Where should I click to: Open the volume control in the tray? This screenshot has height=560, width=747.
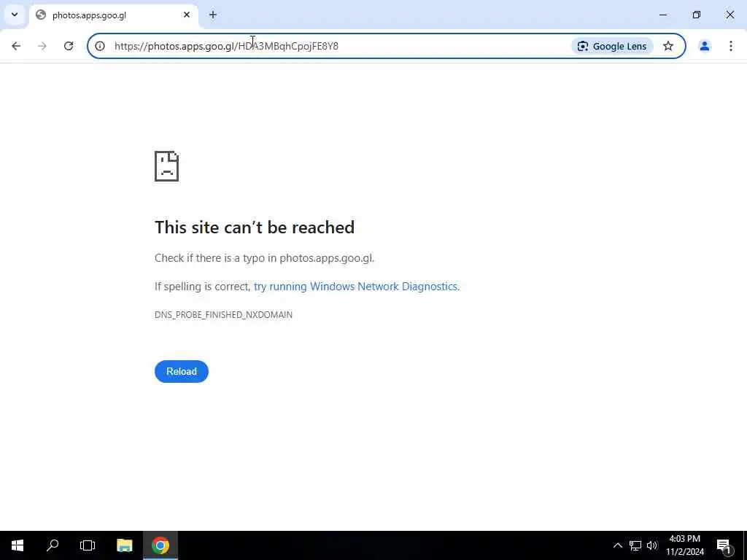652,545
